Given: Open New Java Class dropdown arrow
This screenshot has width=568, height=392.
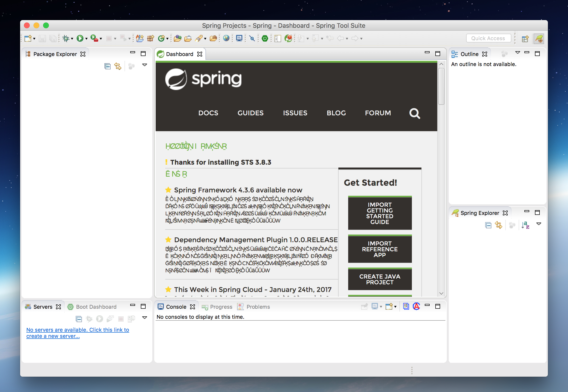Looking at the screenshot, I should click(x=167, y=39).
